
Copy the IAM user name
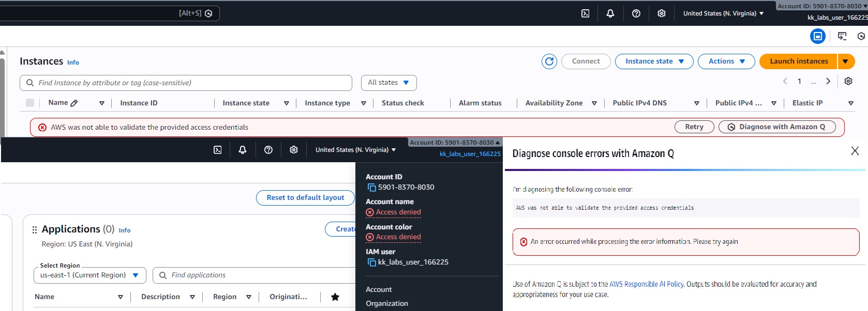point(371,262)
